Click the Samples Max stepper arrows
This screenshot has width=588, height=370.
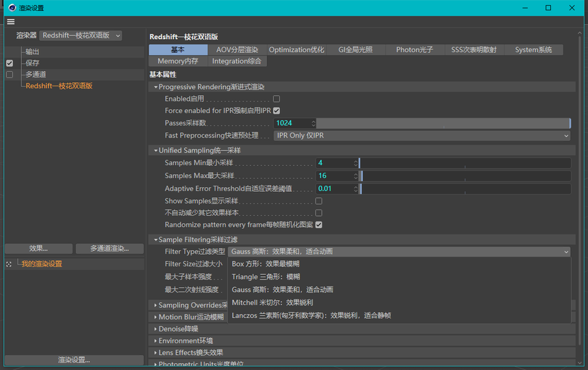tap(356, 175)
